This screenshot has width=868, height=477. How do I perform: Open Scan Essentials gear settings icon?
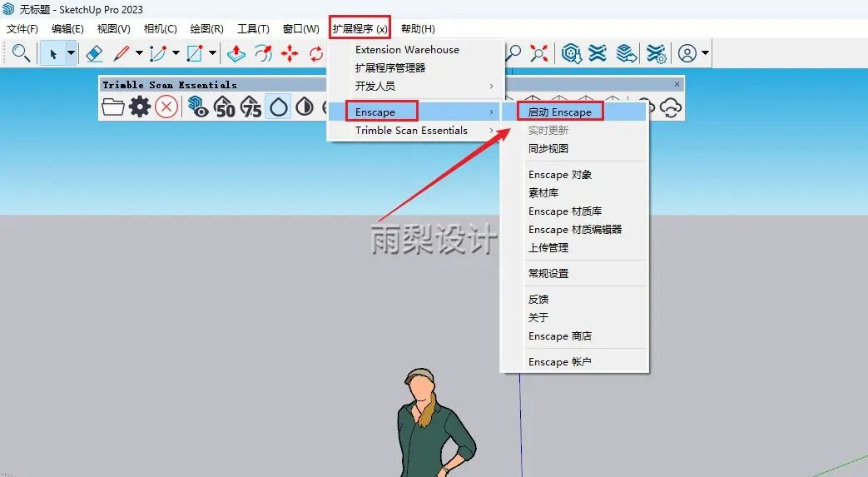tap(140, 107)
